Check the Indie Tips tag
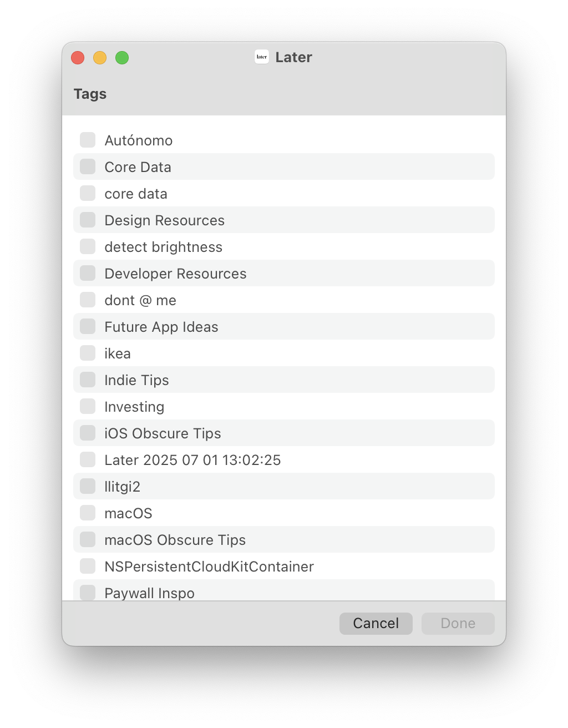Screen dimensions: 568x728 pos(88,380)
